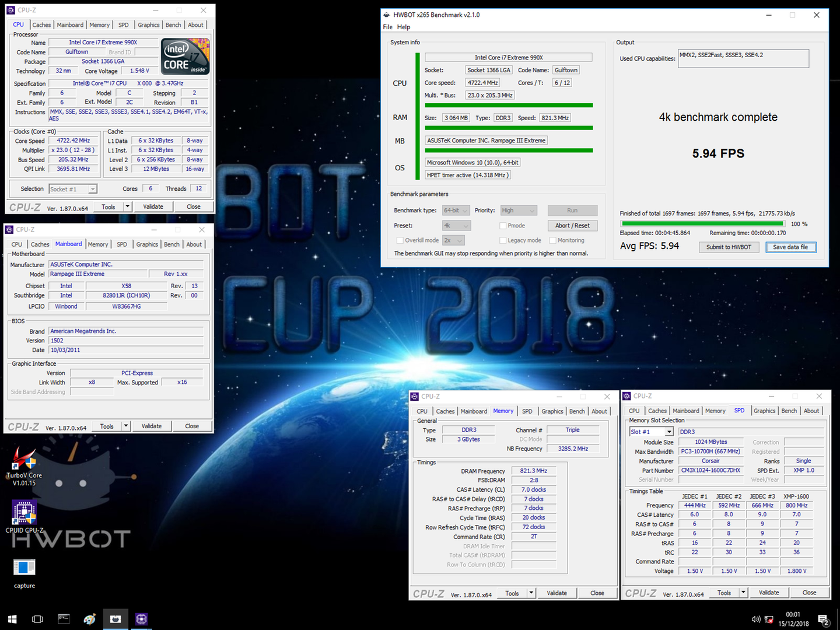Click Close in the Mainboard window
Viewport: 840px width, 630px height.
192,426
